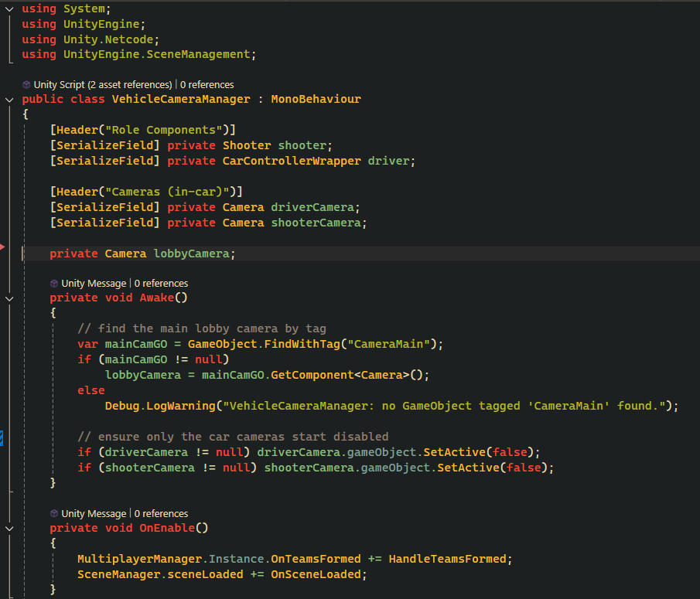Click the Shooter type name

coord(247,145)
